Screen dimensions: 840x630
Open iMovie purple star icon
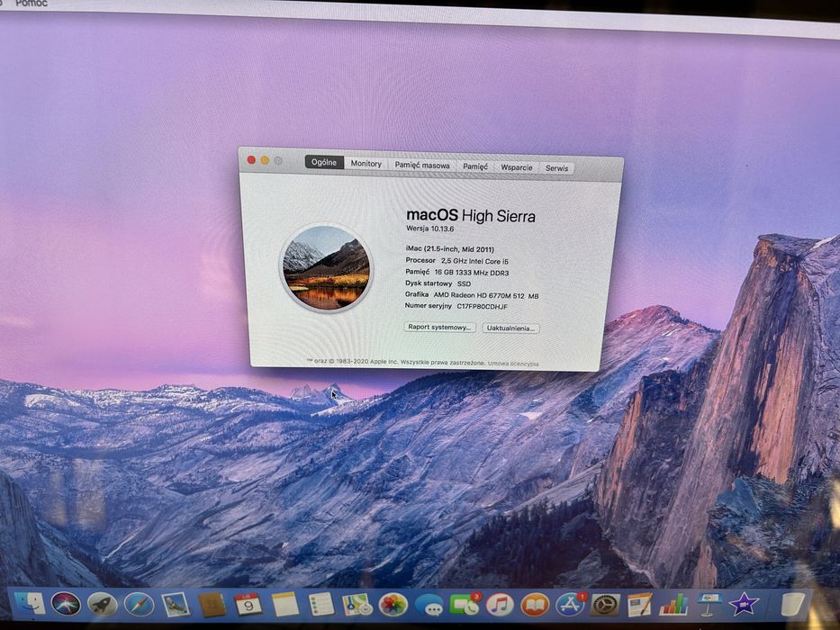click(x=744, y=605)
